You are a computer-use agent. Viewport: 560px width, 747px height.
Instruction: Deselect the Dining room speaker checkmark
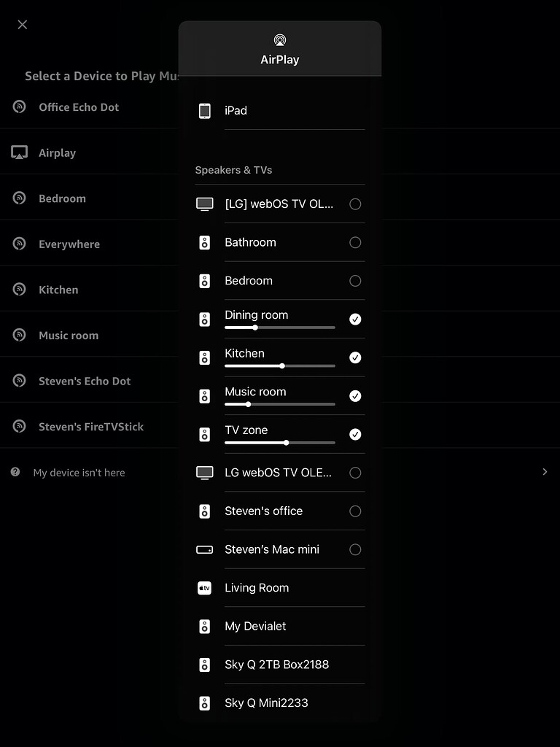[355, 319]
